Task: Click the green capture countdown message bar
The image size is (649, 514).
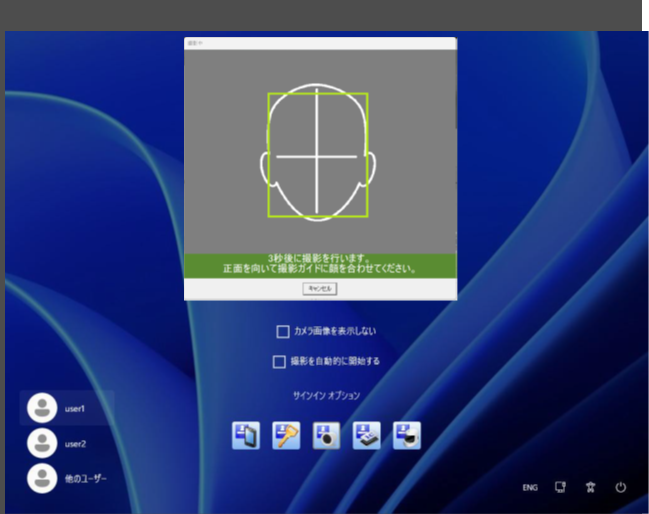Action: 320,264
